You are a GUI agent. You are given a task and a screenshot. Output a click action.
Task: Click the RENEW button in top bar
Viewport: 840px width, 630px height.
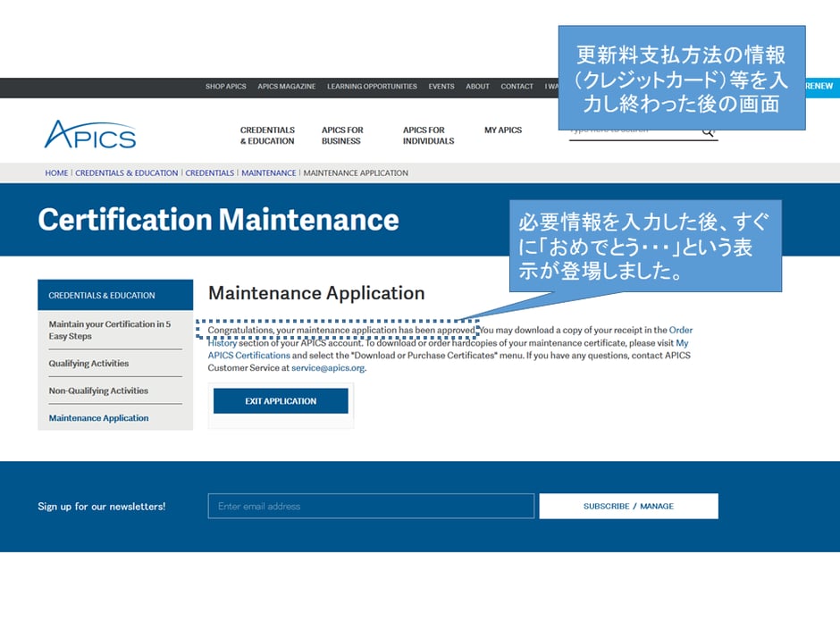pyautogui.click(x=819, y=86)
